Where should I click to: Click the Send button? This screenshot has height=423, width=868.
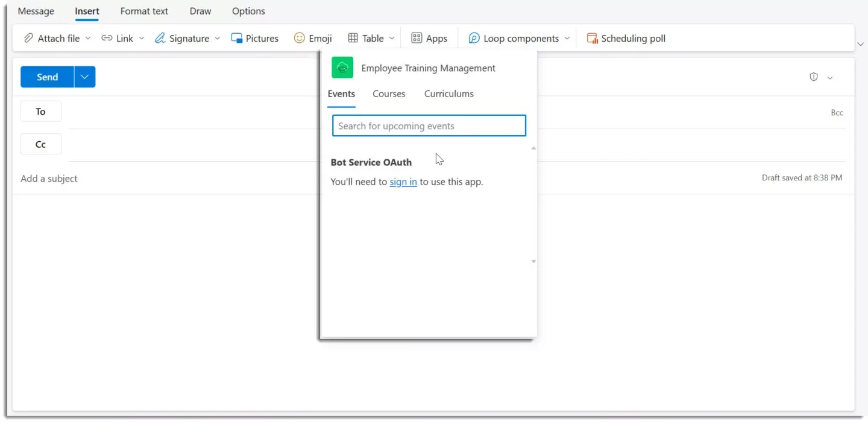point(47,77)
